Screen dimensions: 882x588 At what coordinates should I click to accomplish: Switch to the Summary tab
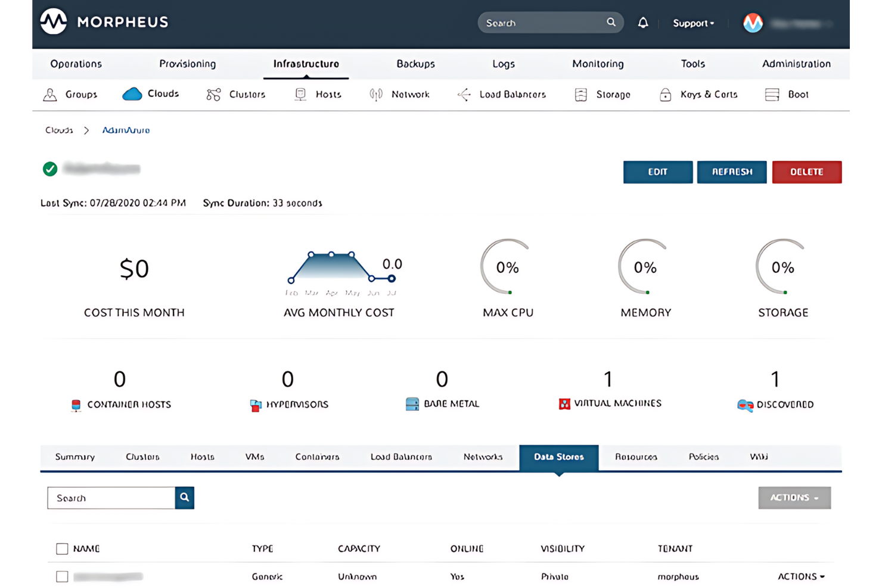pos(75,457)
